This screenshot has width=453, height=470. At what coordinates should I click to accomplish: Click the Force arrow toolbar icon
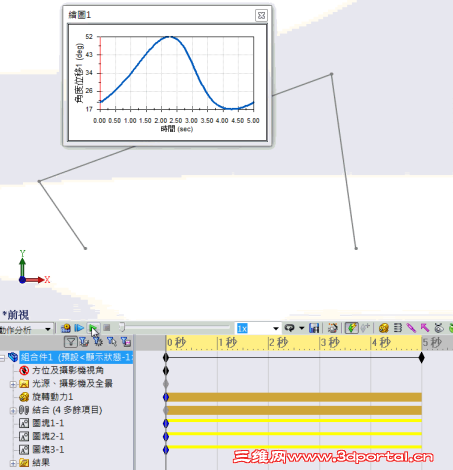pyautogui.click(x=425, y=328)
